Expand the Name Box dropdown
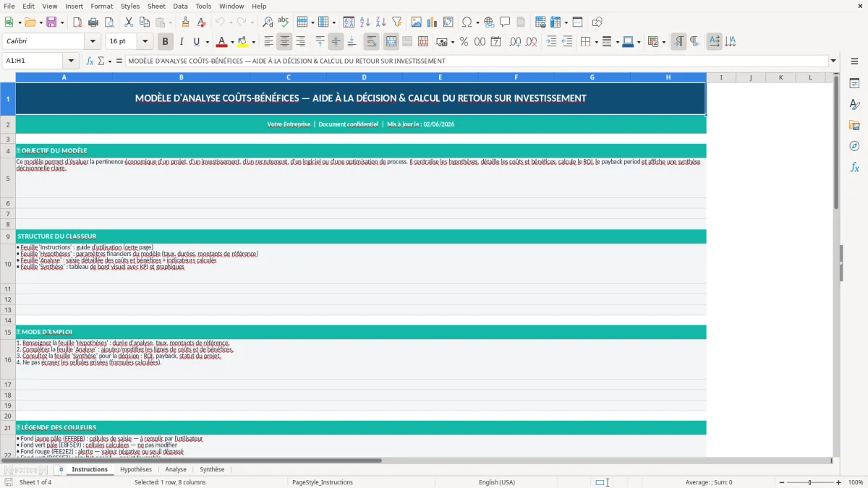Viewport: 868px width, 488px height. [71, 61]
